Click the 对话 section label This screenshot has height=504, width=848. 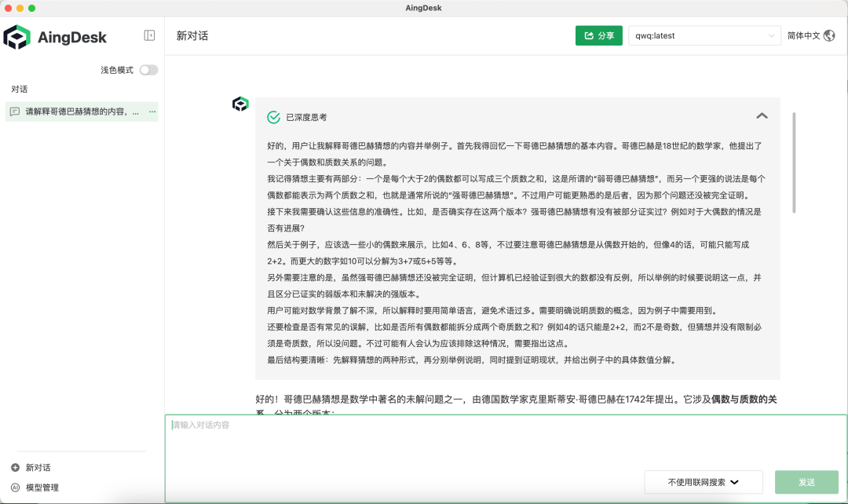coord(20,89)
